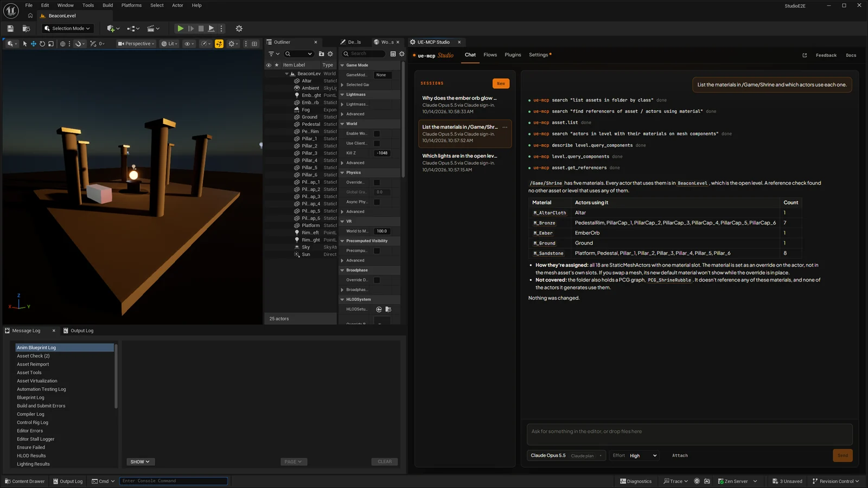Image resolution: width=868 pixels, height=488 pixels.
Task: Click the HLODSetup use-selected arrow icon
Action: point(379,309)
